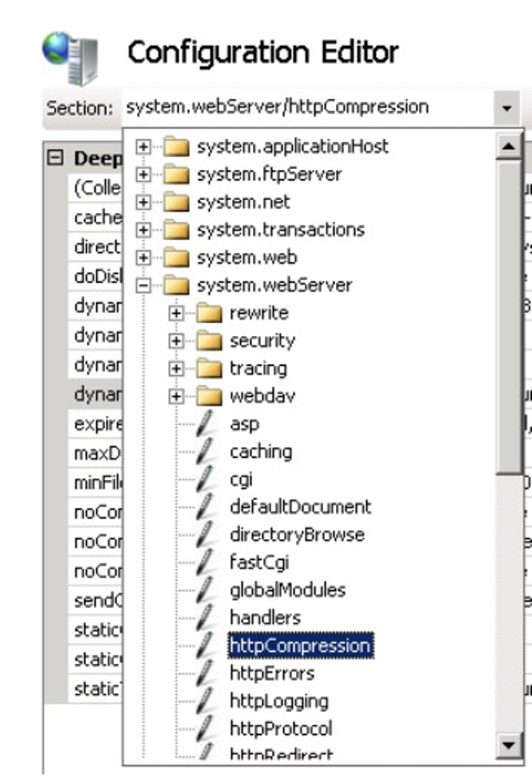
Task: Choose the directoryBrowse section
Action: 297,534
